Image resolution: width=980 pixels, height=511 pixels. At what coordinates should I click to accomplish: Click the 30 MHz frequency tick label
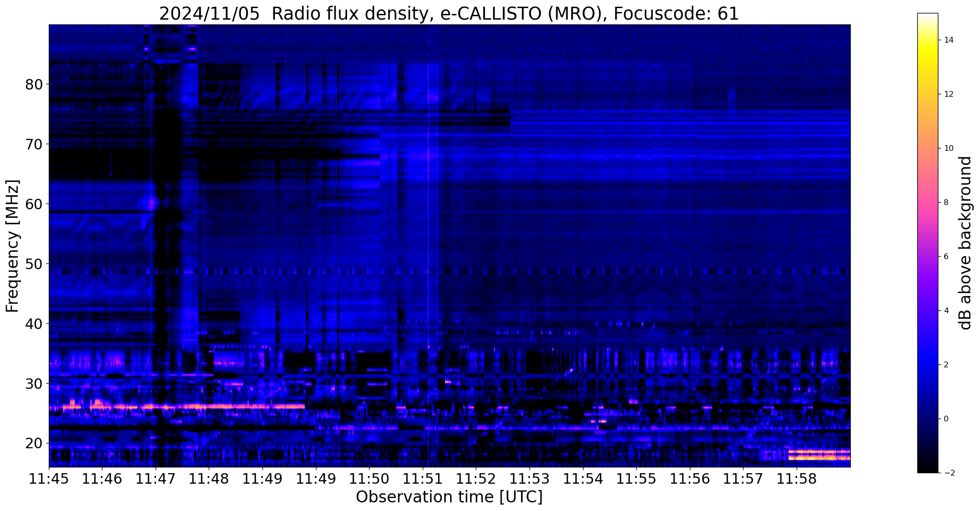(34, 384)
